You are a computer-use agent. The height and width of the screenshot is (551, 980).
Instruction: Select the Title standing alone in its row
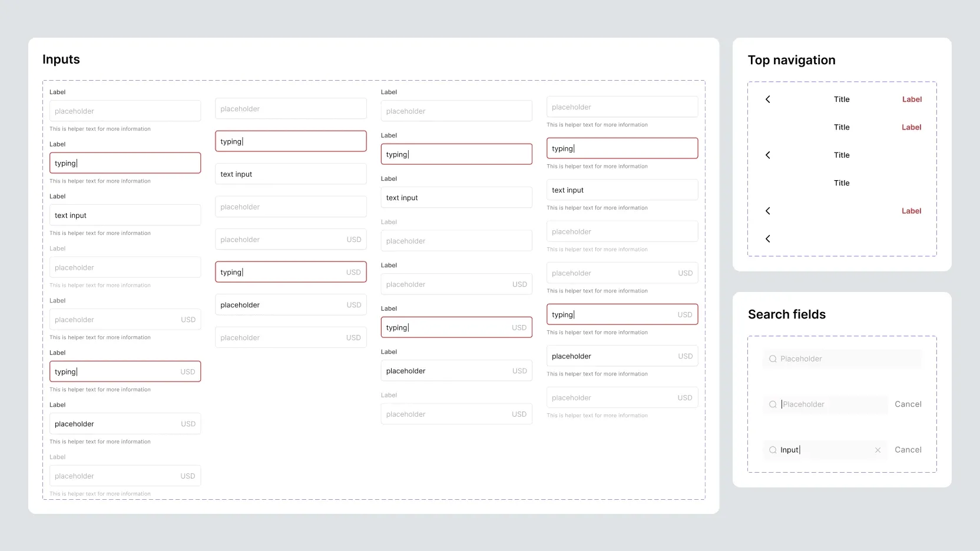point(842,183)
